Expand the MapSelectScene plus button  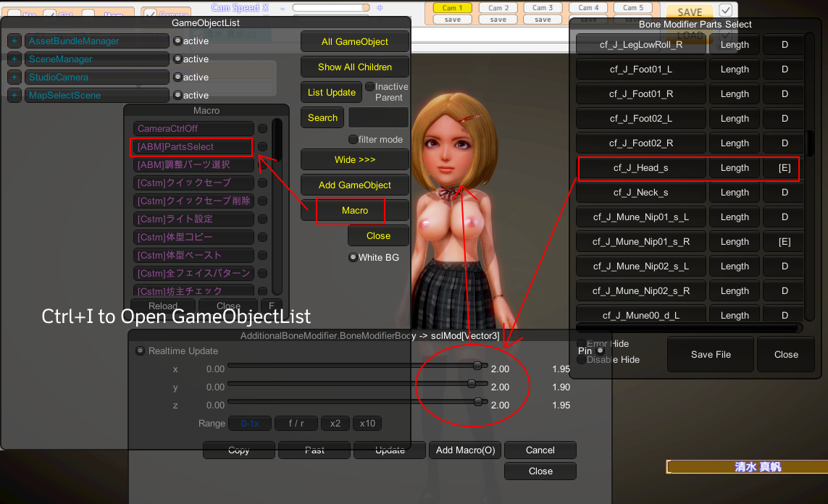click(x=14, y=96)
